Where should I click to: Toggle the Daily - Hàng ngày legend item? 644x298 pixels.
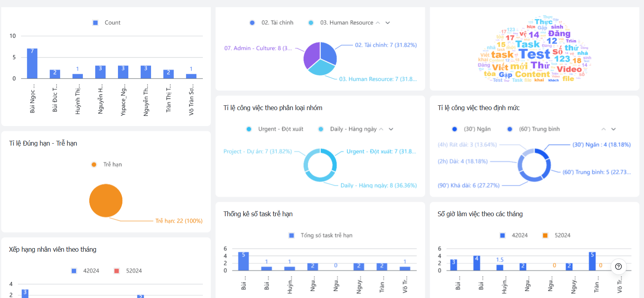(x=347, y=129)
